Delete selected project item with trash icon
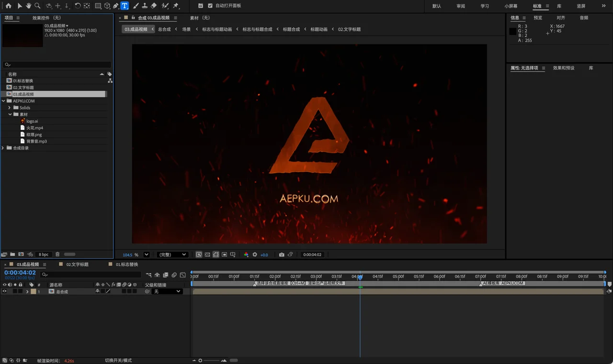 (x=57, y=254)
